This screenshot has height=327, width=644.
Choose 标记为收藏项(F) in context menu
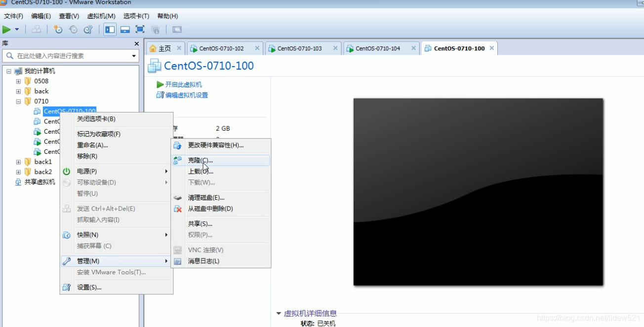click(117, 134)
